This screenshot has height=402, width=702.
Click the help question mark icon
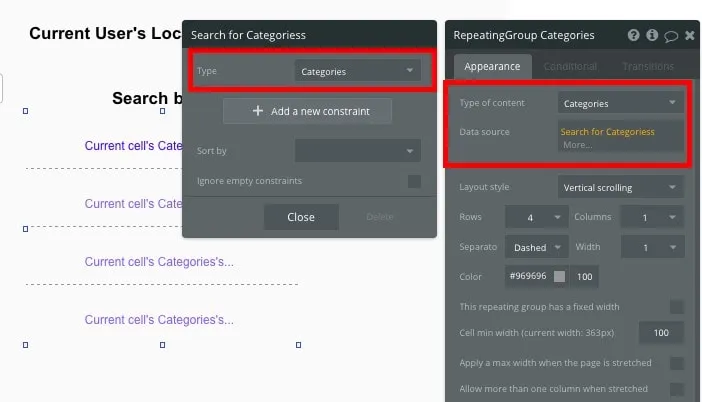634,35
